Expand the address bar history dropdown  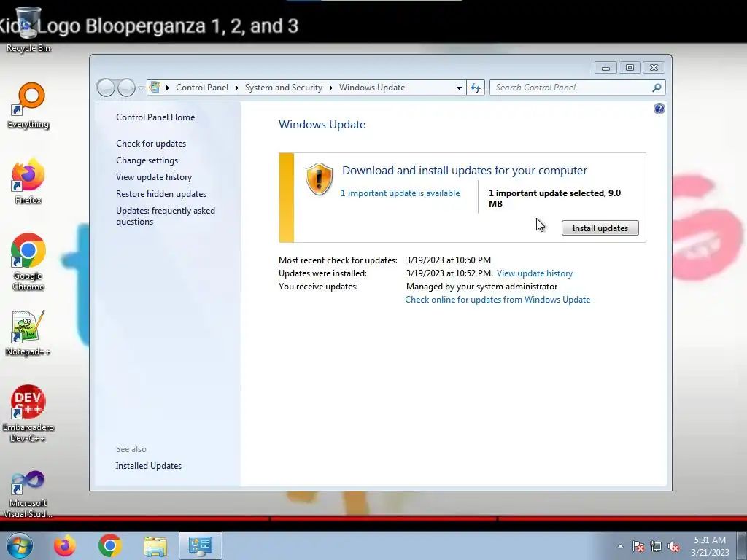coord(459,87)
